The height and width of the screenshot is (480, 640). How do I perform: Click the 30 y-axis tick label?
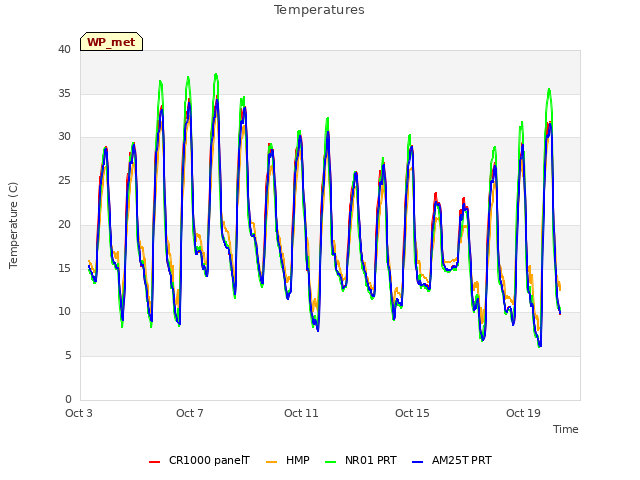click(x=64, y=137)
